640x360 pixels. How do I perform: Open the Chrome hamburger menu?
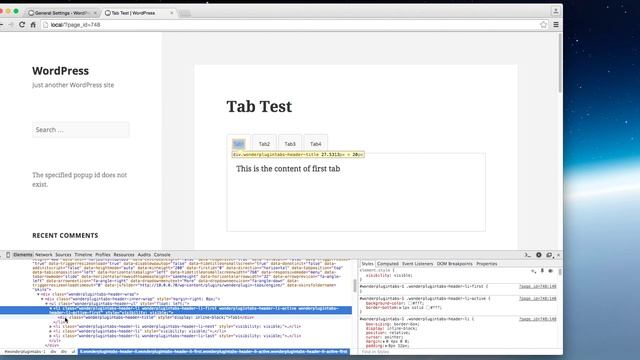(x=556, y=25)
